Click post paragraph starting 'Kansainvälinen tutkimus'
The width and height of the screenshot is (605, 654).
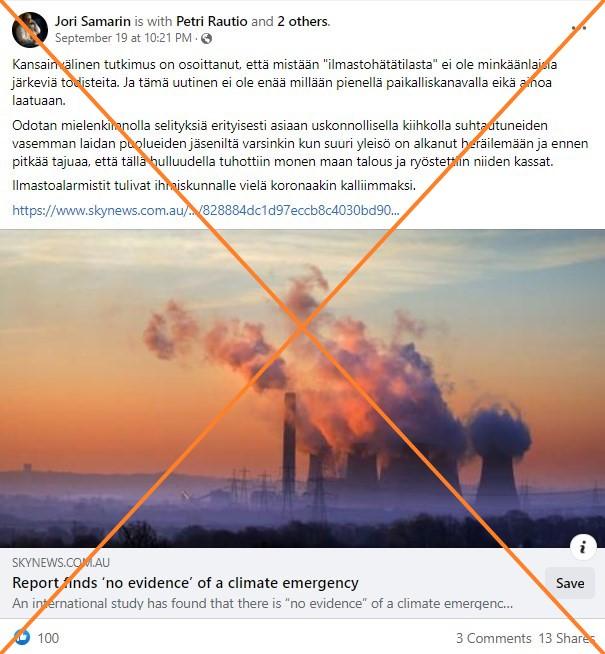tap(284, 83)
